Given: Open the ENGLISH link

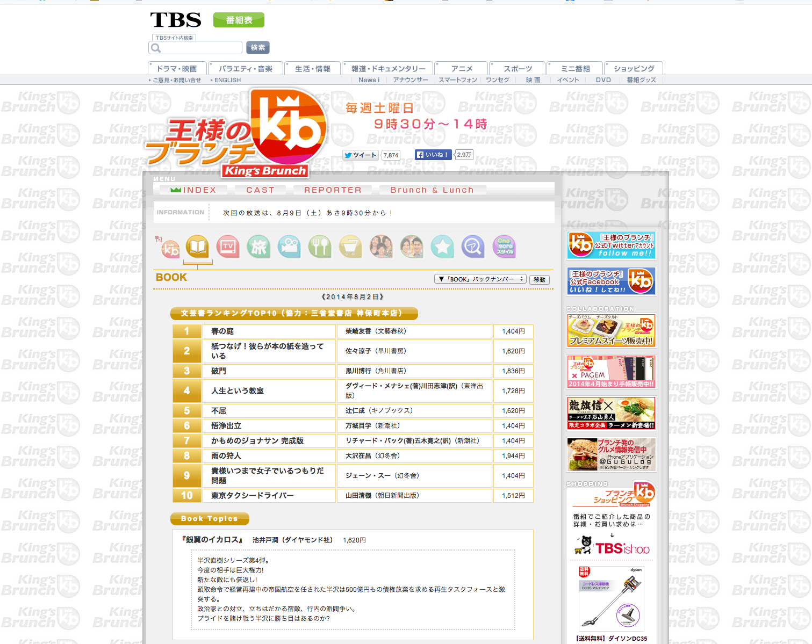Looking at the screenshot, I should coord(227,80).
